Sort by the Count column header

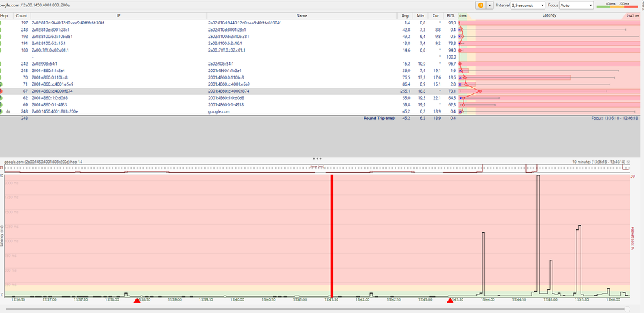coord(20,15)
